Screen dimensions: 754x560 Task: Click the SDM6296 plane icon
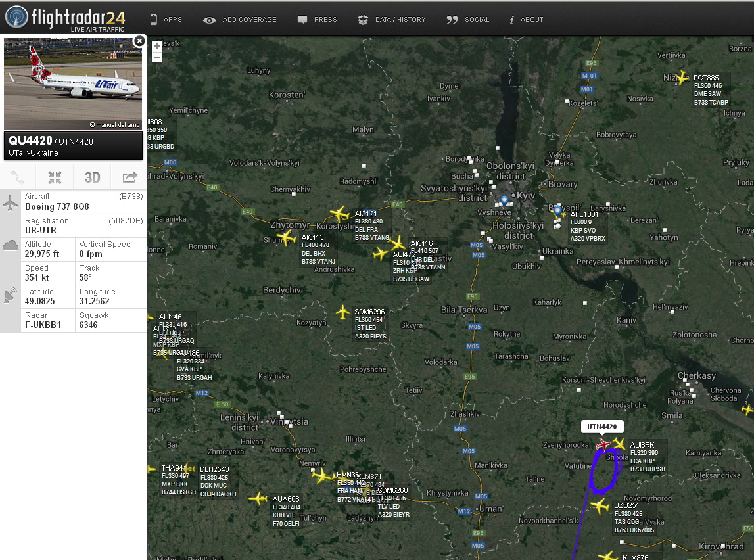342,312
